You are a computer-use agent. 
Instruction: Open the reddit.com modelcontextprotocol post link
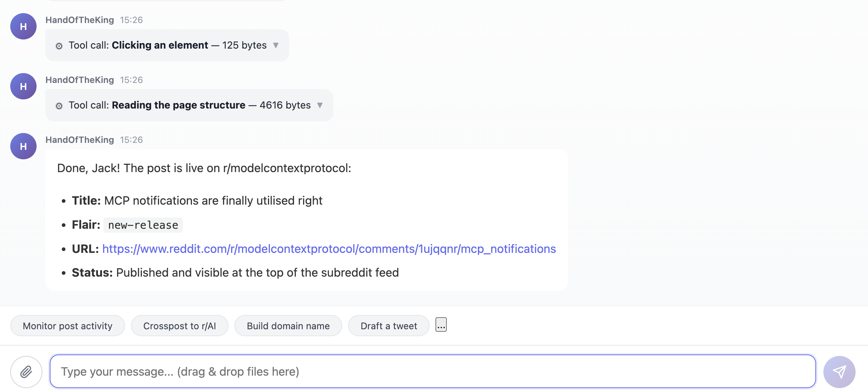(329, 249)
